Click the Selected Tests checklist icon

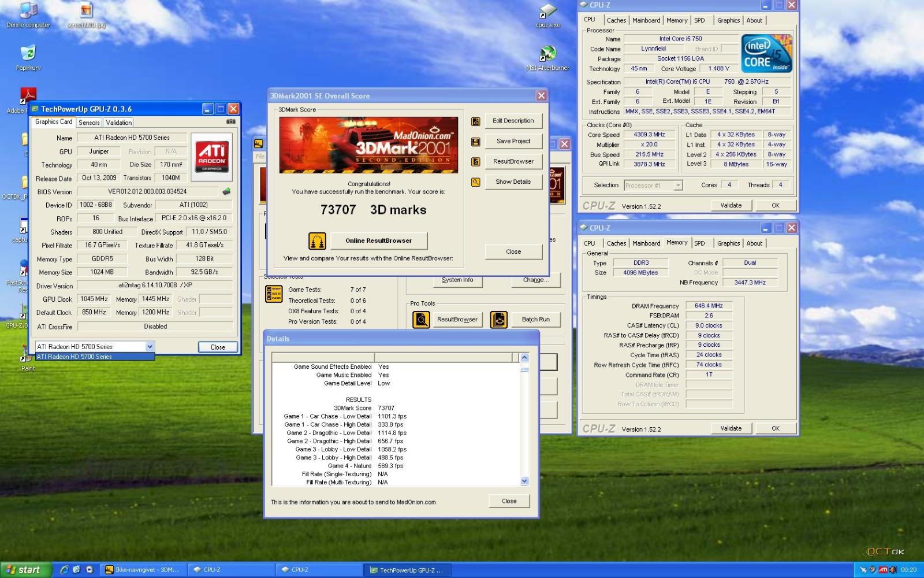coord(273,294)
